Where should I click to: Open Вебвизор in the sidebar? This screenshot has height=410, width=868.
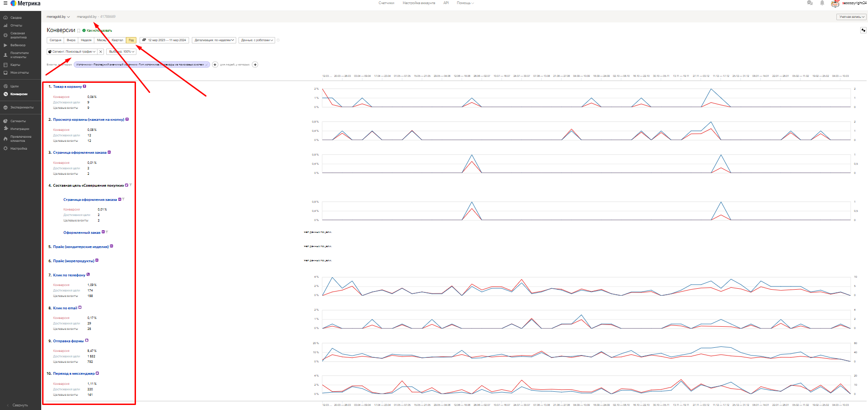(x=18, y=45)
